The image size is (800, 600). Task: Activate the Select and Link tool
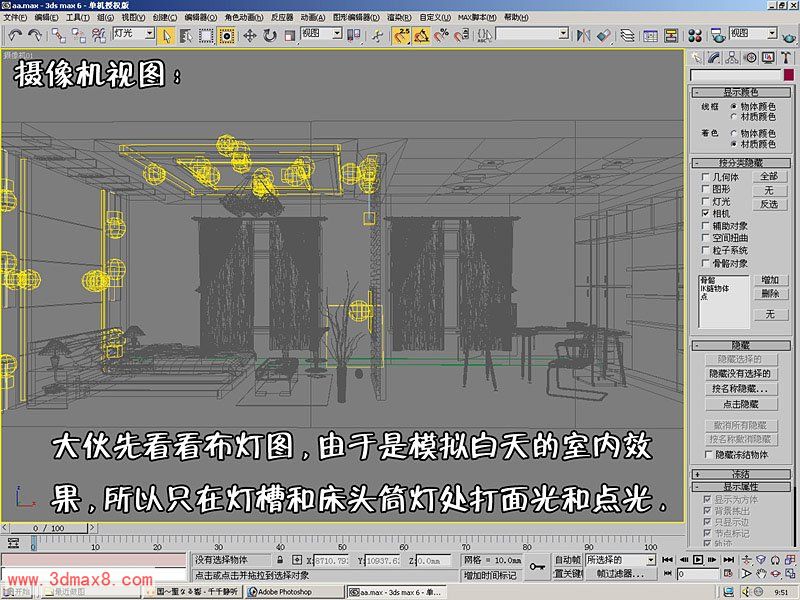pos(59,35)
